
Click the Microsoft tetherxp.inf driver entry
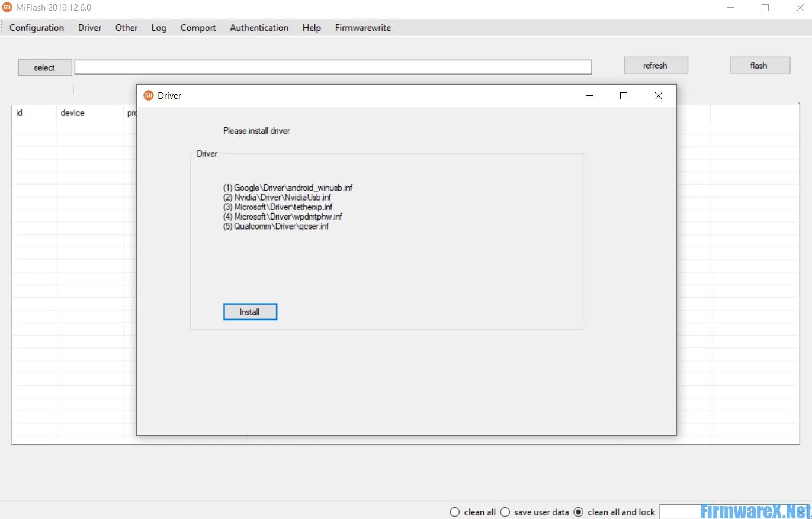[x=278, y=207]
